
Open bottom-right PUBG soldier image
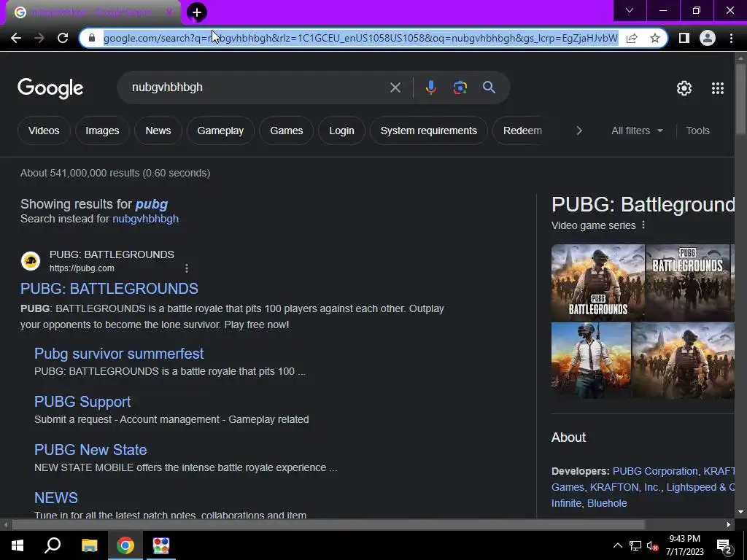click(x=683, y=360)
